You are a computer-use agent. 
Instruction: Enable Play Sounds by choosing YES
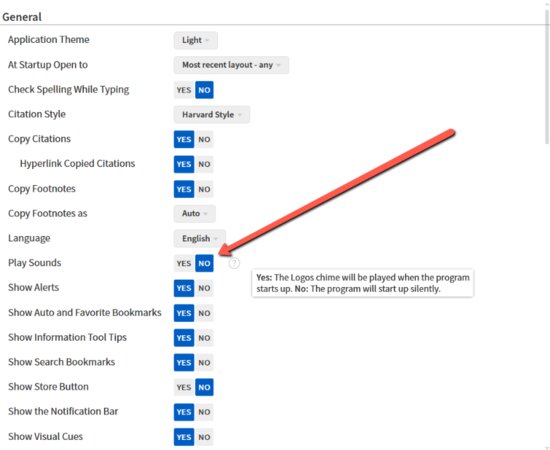click(x=184, y=263)
